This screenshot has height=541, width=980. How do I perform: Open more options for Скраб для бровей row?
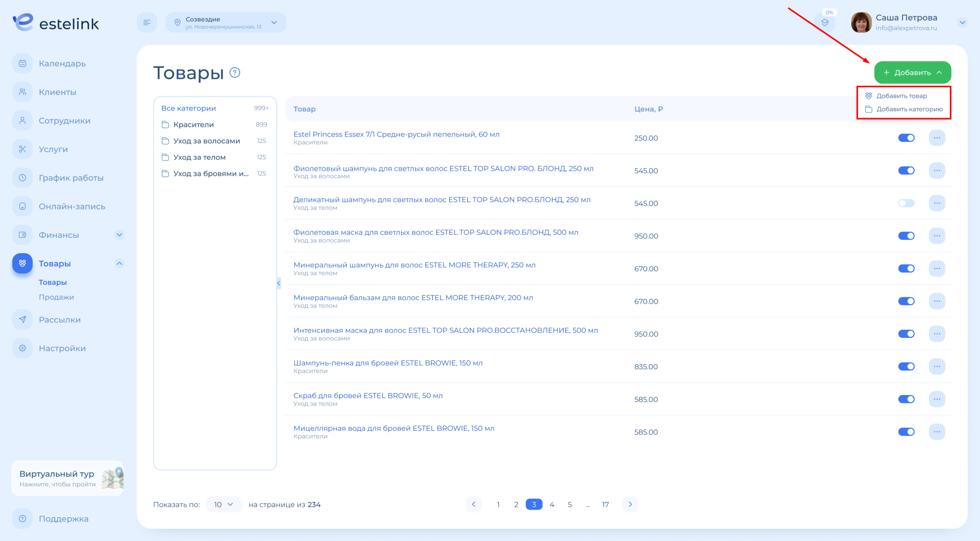point(937,399)
